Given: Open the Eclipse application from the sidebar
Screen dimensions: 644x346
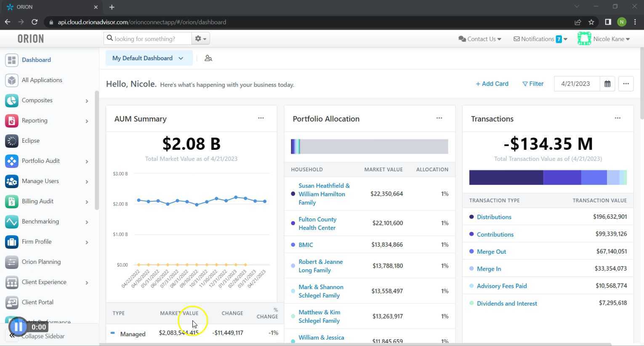Looking at the screenshot, I should pyautogui.click(x=30, y=141).
